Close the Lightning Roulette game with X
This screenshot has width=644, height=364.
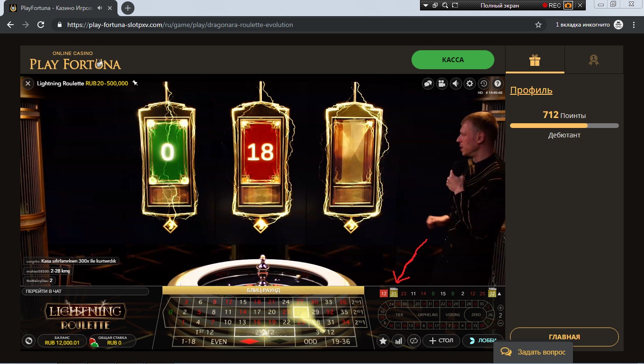click(x=28, y=83)
